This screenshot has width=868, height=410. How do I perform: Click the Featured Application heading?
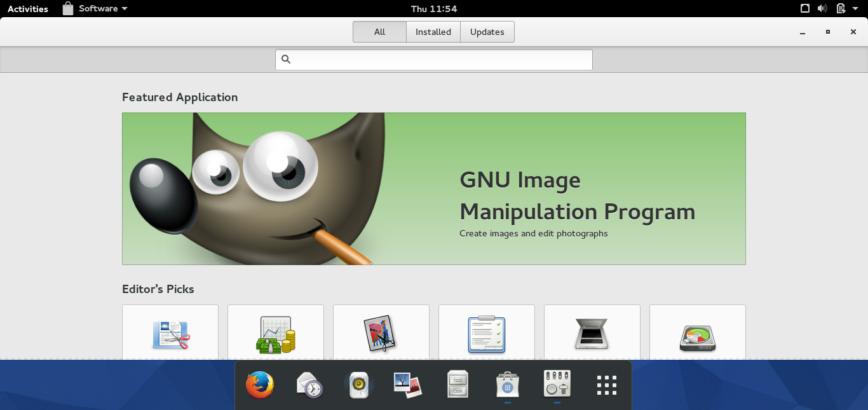click(x=180, y=97)
